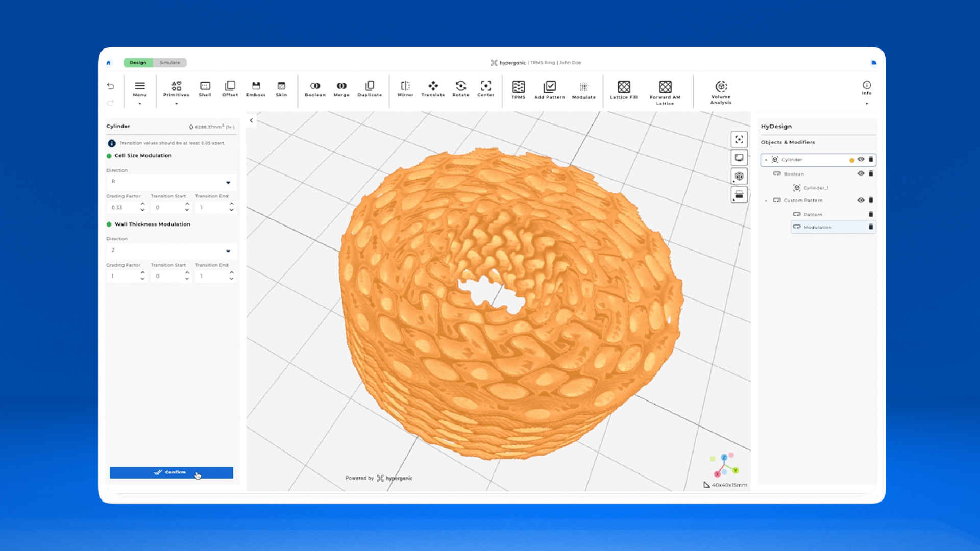Toggle Custom Pattern visibility eye icon
Viewport: 980px width, 551px height.
pos(861,200)
